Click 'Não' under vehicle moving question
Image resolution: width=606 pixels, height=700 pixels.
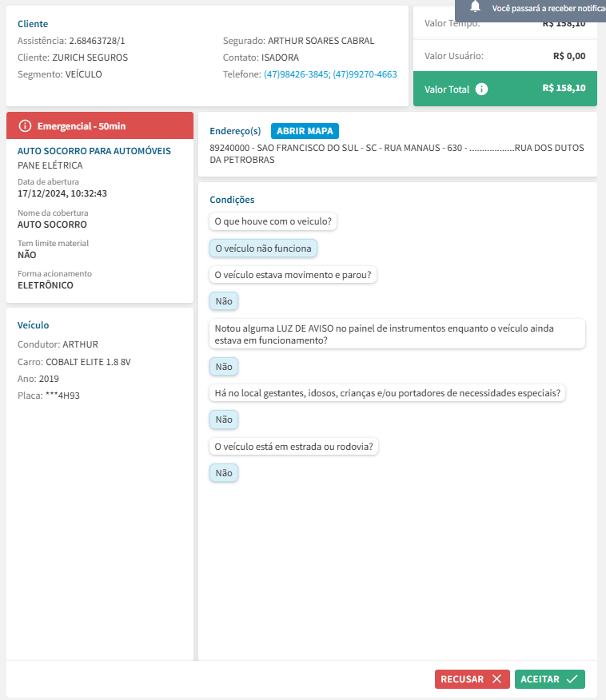[224, 301]
